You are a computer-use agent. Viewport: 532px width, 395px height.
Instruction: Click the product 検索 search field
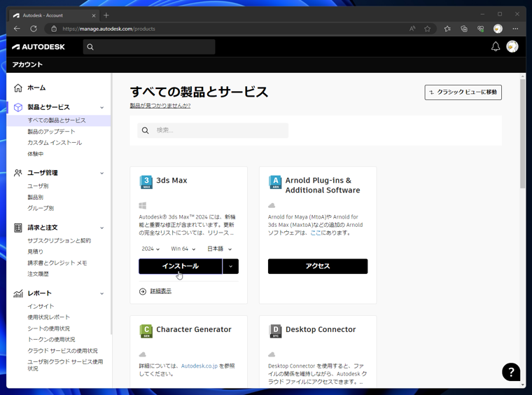point(213,130)
